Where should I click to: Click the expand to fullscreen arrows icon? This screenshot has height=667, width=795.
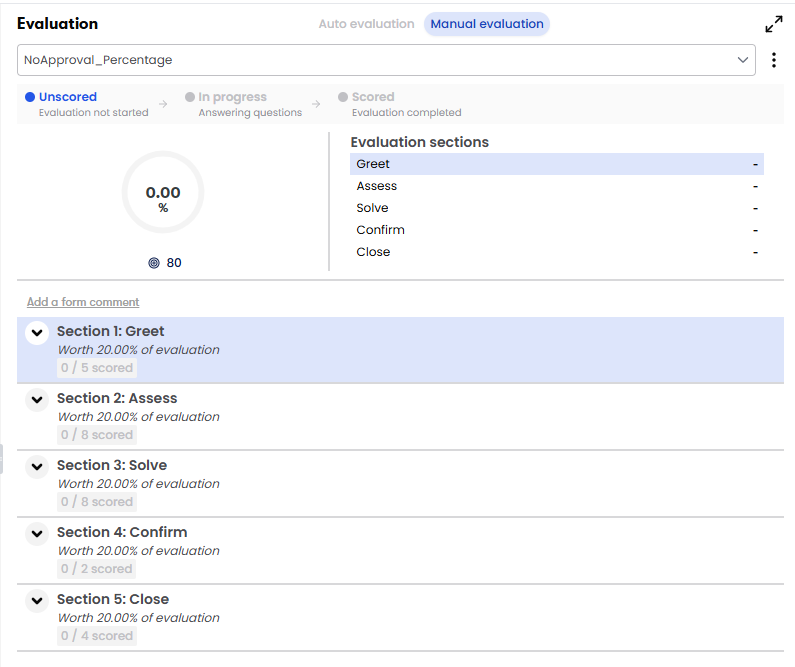click(x=773, y=25)
